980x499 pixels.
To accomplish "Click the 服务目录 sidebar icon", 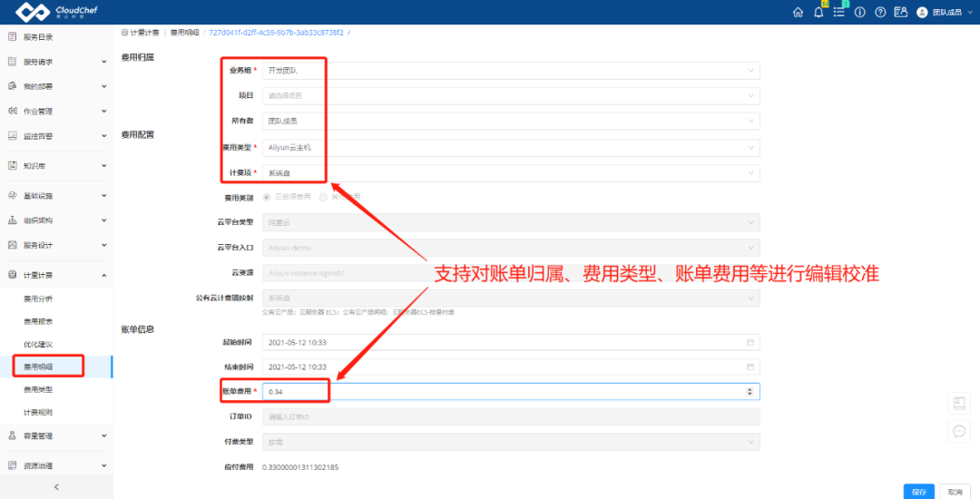I will 12,37.
